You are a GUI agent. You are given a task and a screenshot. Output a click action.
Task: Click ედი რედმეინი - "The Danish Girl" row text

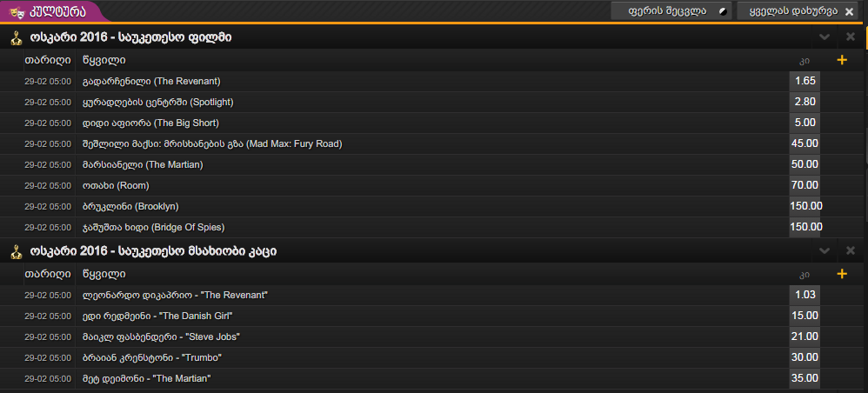(x=157, y=316)
